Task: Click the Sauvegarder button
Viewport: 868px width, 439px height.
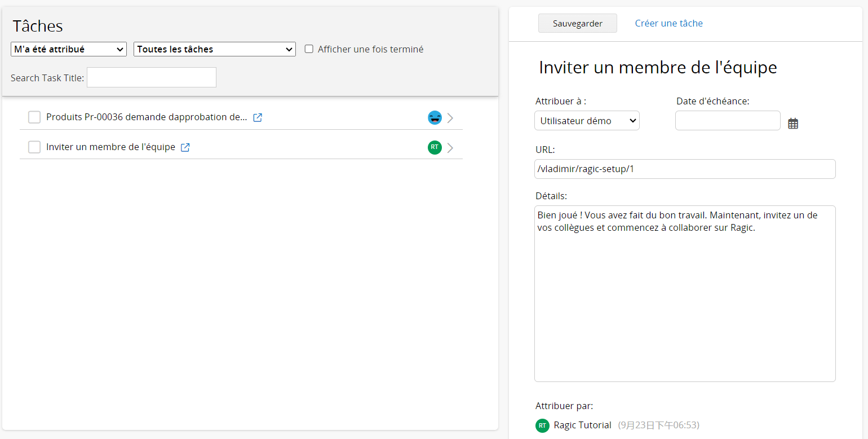Action: tap(577, 23)
